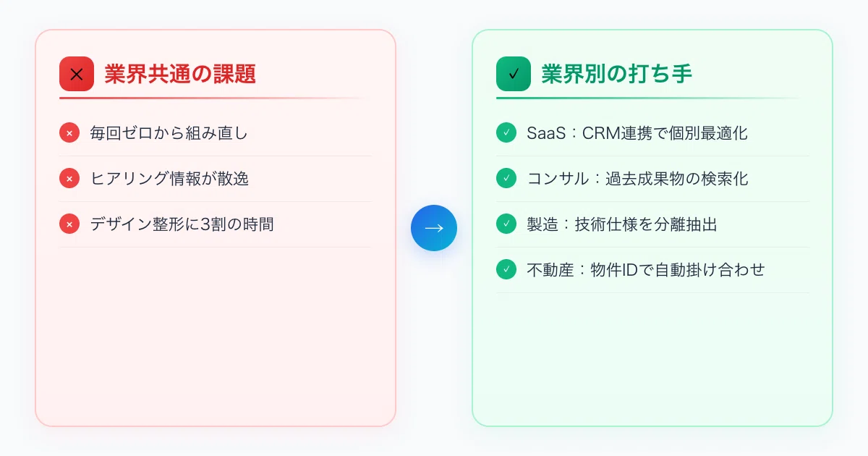Select the 業界別の打ち手 heading text

[x=617, y=74]
